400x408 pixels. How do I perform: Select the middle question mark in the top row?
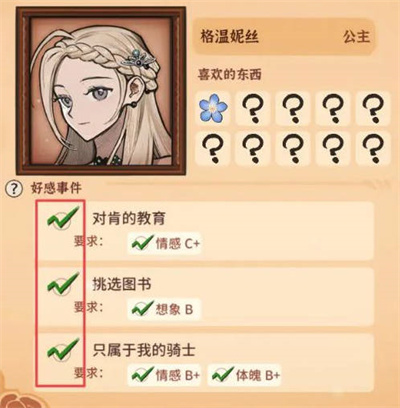[x=293, y=107]
